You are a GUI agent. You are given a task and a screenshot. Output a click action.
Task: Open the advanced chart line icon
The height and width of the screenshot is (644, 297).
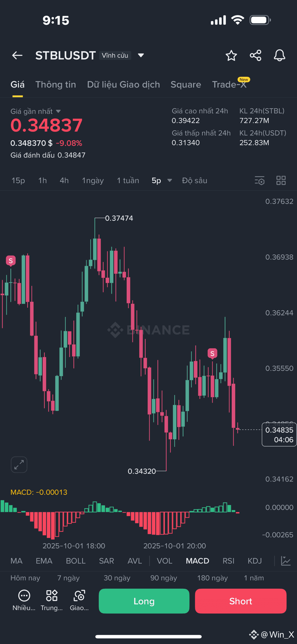(x=286, y=560)
